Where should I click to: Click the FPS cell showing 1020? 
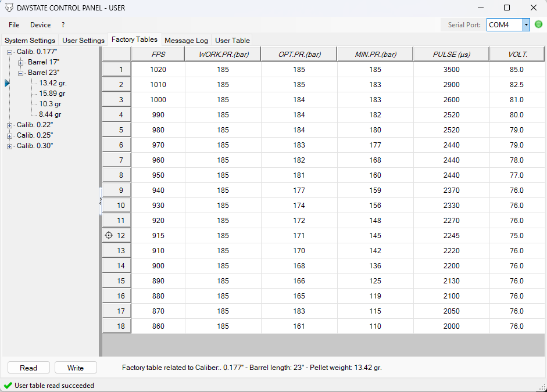point(158,69)
